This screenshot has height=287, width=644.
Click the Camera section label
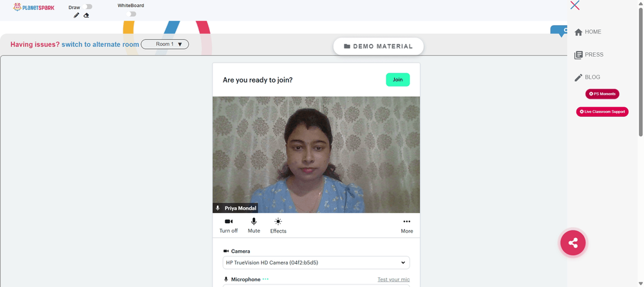(236, 251)
